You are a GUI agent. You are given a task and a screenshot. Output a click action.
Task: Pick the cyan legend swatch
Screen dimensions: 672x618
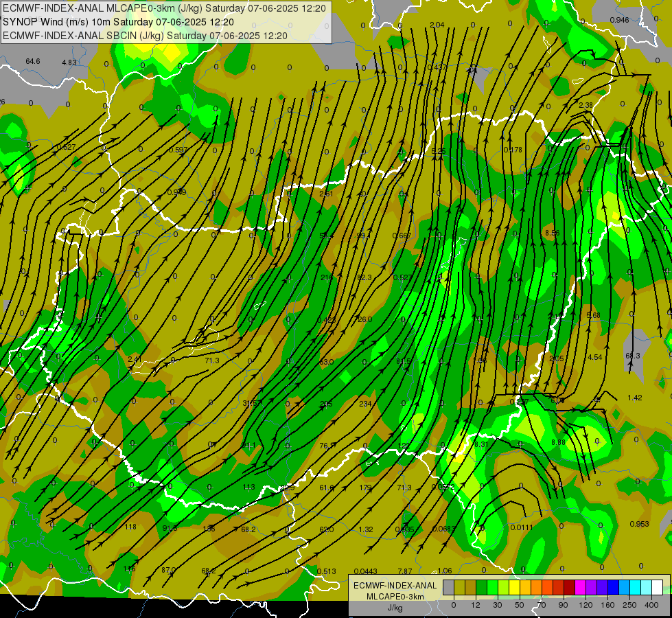click(x=636, y=587)
